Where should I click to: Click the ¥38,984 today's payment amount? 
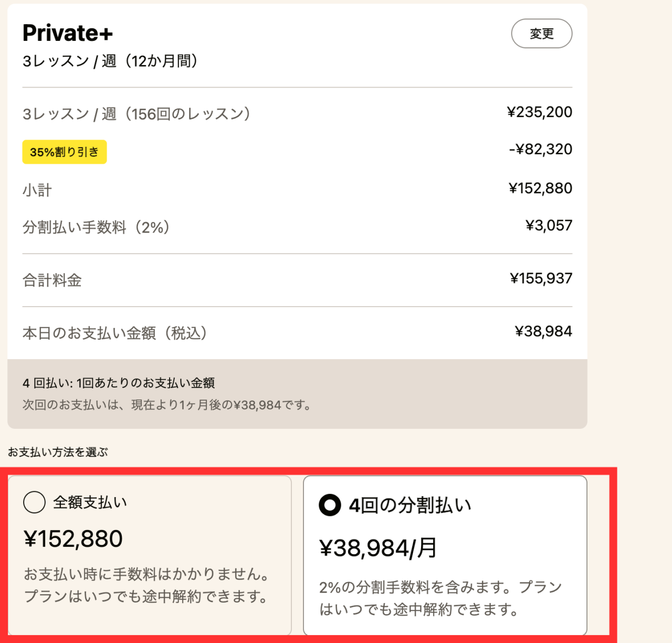(x=544, y=331)
